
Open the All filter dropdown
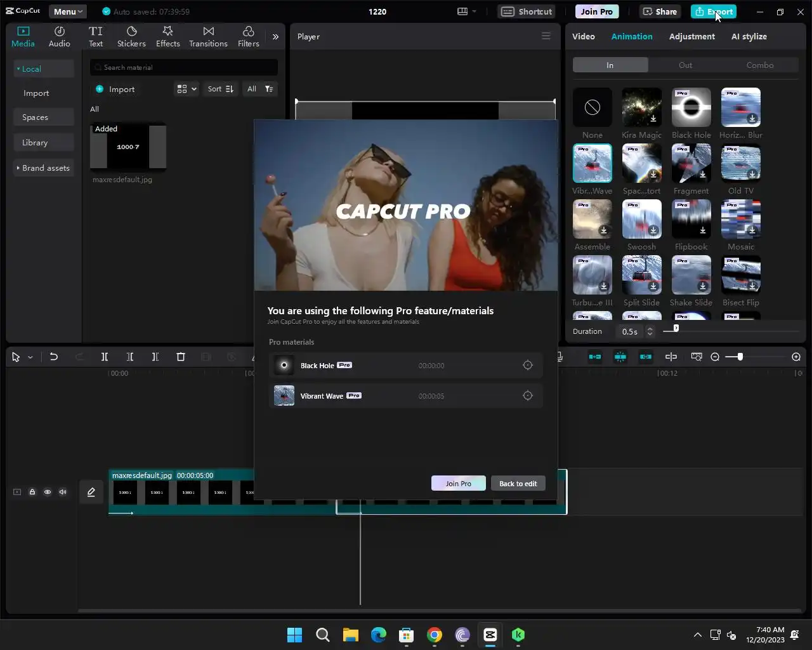pos(260,89)
